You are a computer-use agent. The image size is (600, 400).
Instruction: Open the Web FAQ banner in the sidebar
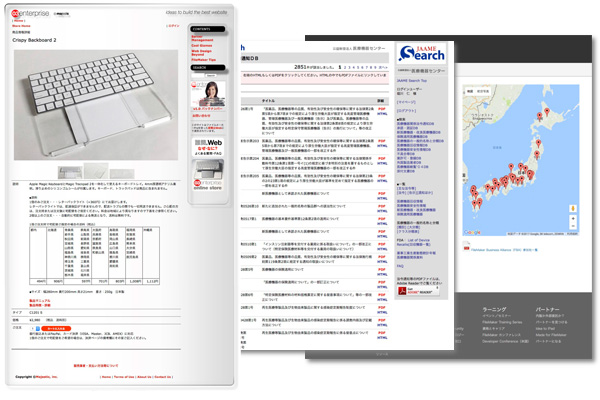(x=209, y=147)
